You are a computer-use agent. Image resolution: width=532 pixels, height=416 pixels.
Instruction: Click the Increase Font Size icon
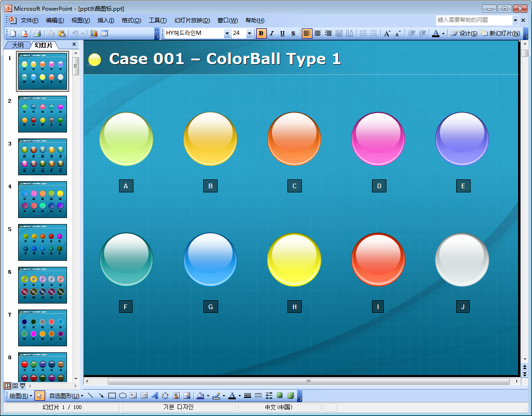click(x=387, y=33)
